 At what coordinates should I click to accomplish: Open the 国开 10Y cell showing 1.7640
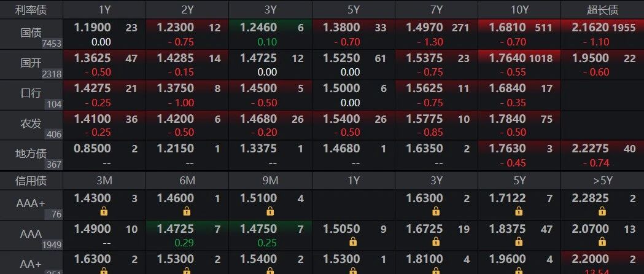[x=519, y=65]
